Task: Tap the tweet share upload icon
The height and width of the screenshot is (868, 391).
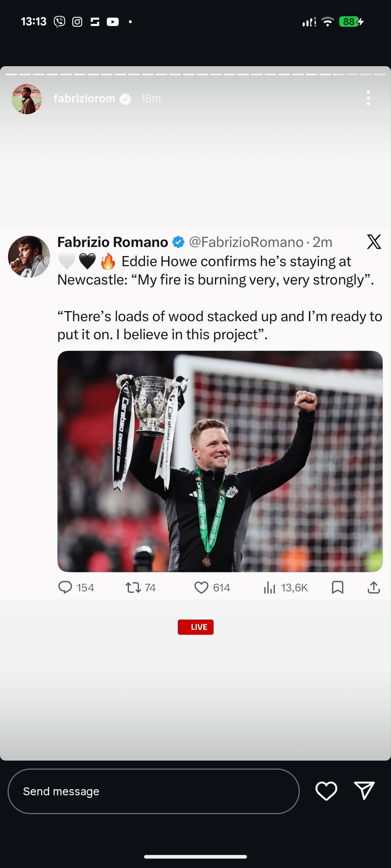Action: [x=374, y=587]
